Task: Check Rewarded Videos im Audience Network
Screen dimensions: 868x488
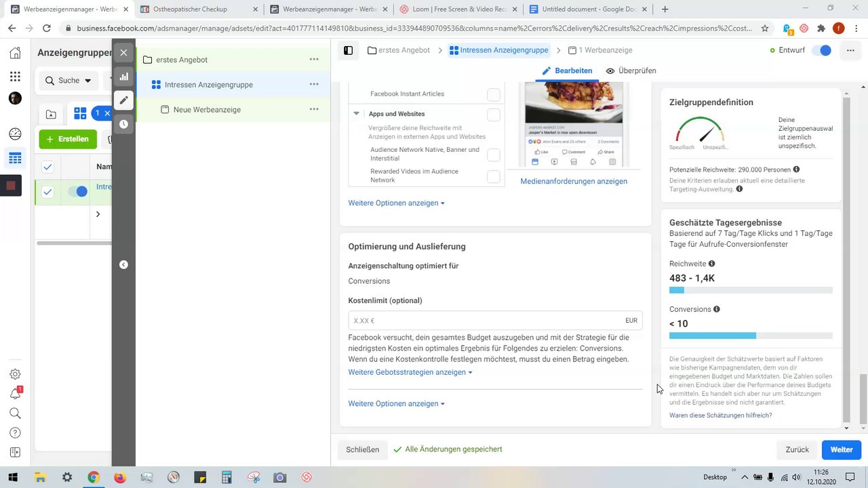Action: [494, 177]
